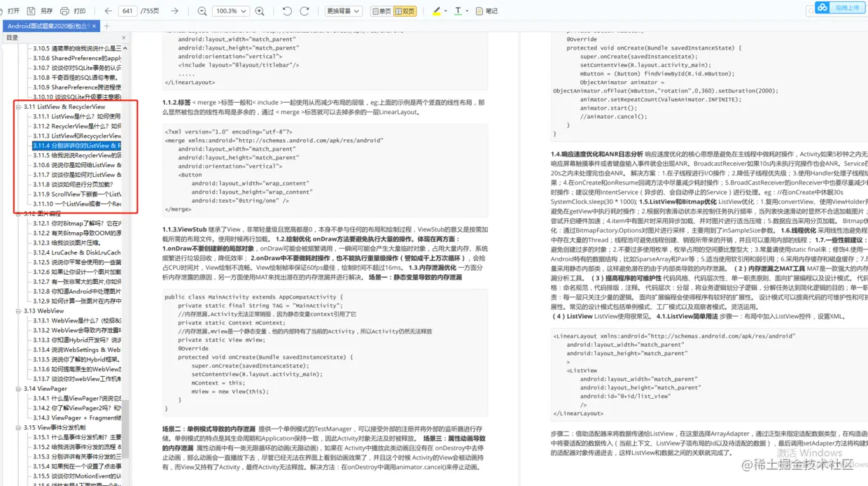
Task: Open outline item 3.11.9 ScrollView下嵌套
Action: click(77, 194)
